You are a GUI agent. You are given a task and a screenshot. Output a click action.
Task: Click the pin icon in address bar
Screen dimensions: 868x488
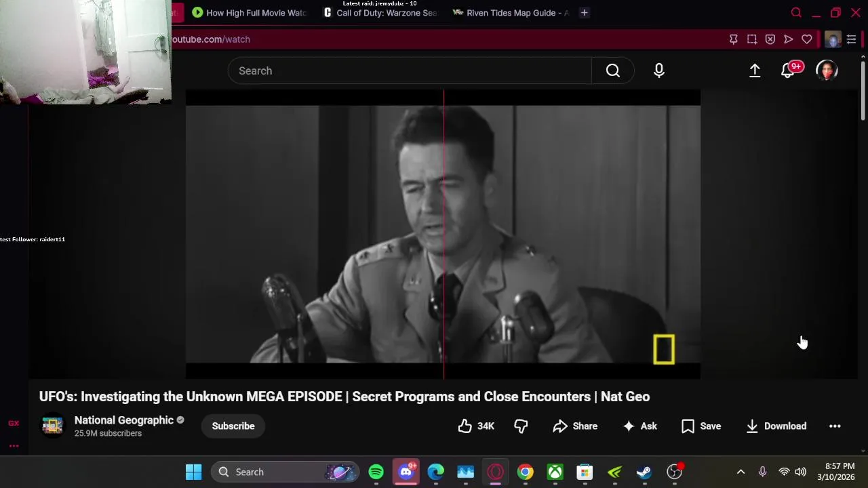click(734, 39)
